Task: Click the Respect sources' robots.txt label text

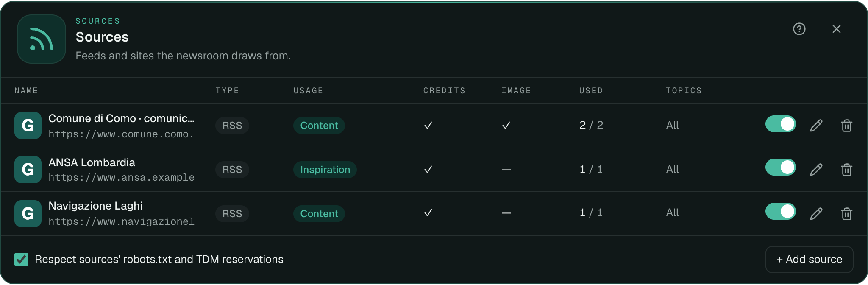Action: 159,260
